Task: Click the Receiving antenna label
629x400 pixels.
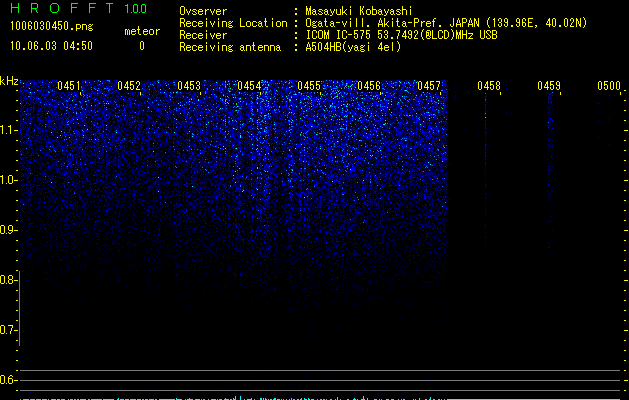Action: [x=230, y=47]
